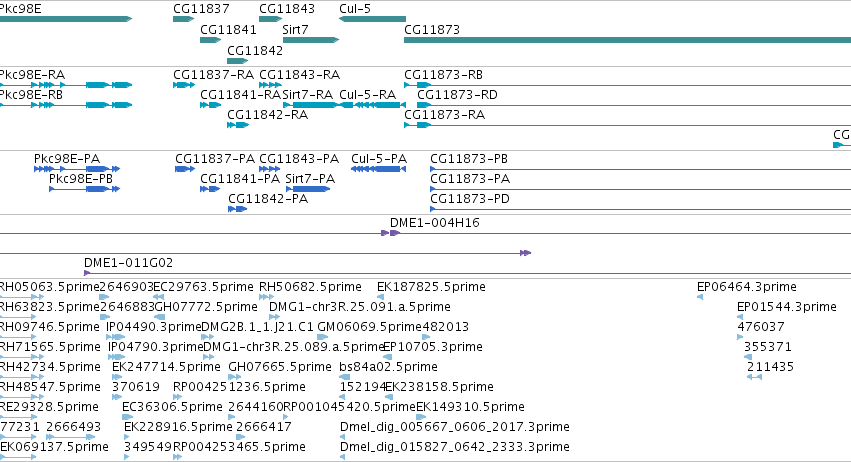
Task: Select the 2666493 feature label
Action: [74, 427]
